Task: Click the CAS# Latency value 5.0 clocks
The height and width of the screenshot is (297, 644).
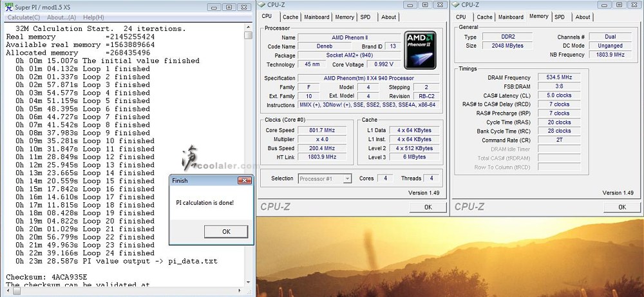Action: 559,95
